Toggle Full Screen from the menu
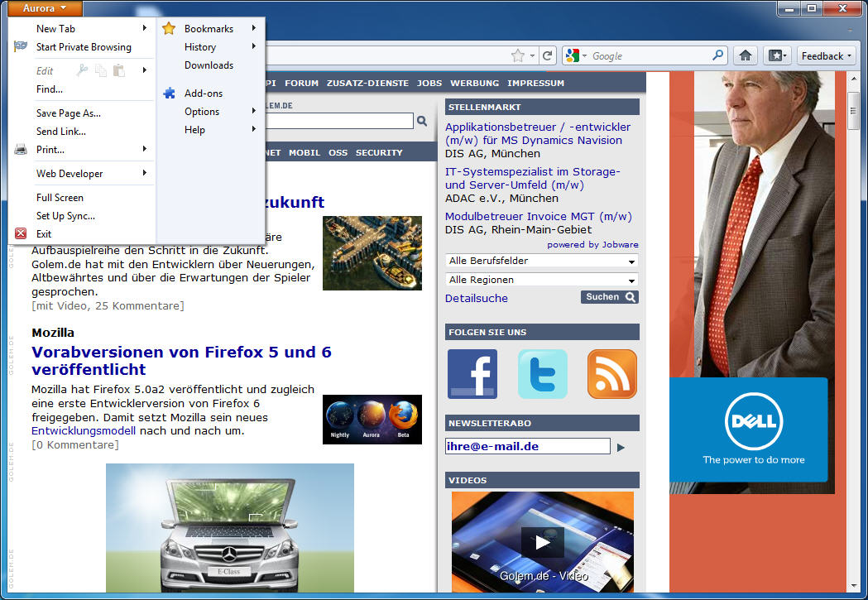868x600 pixels. (x=61, y=197)
